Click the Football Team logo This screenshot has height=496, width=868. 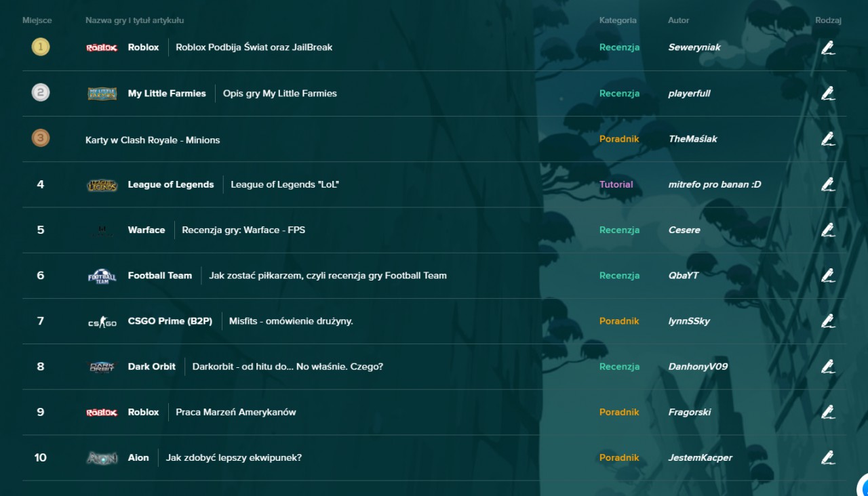point(102,276)
